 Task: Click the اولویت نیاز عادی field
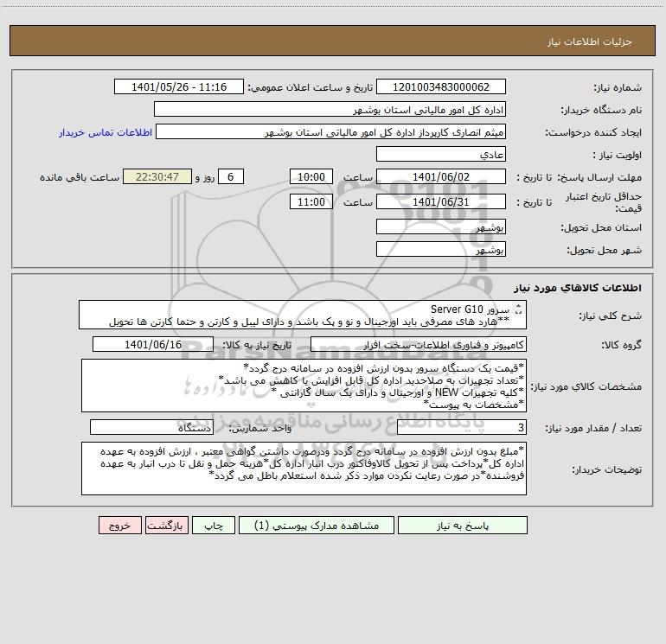[441, 155]
